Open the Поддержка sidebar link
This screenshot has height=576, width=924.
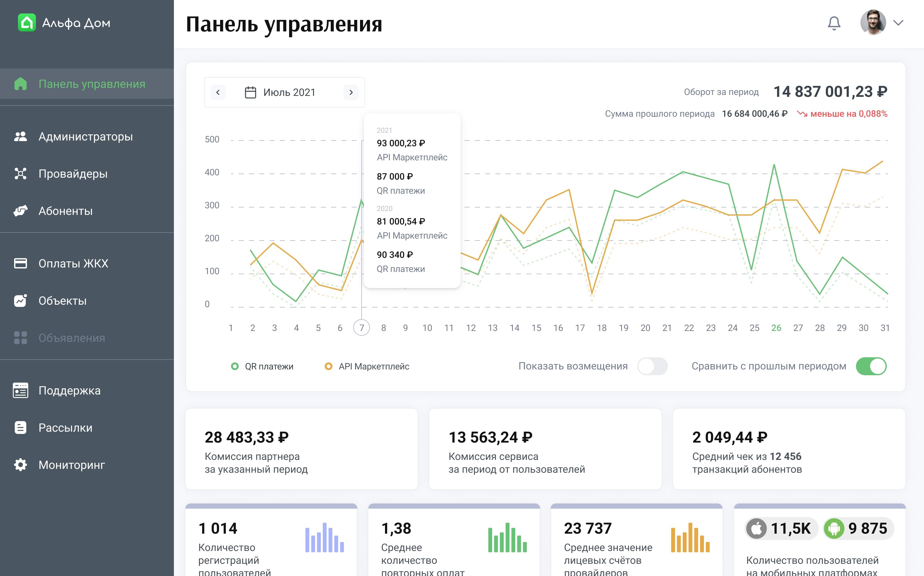[69, 391]
